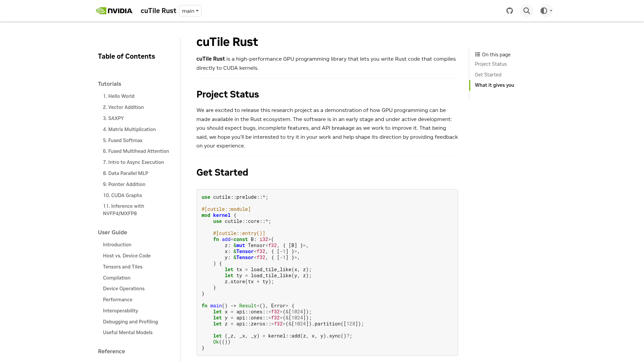Screen dimensions: 644x362
Task: Go to Host vs. Device Code
Action: pos(127,256)
